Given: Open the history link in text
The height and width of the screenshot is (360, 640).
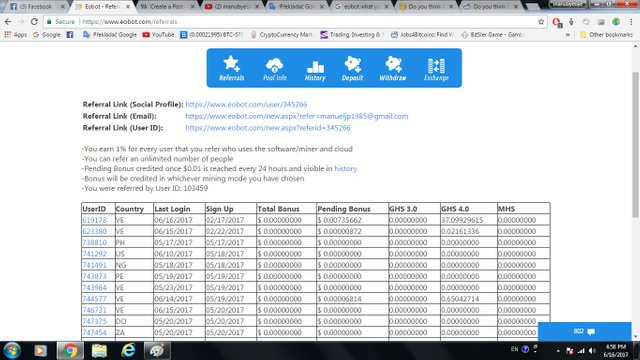Looking at the screenshot, I should (345, 169).
